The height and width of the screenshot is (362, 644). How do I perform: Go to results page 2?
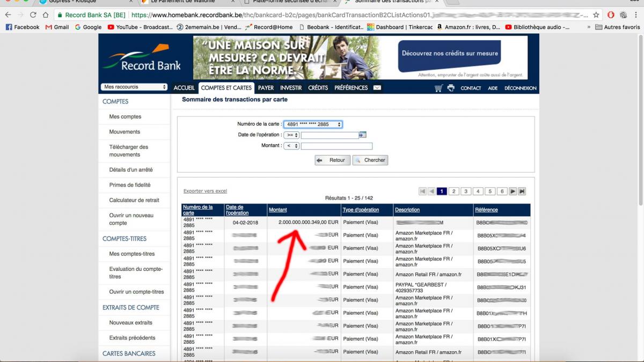[x=453, y=191]
